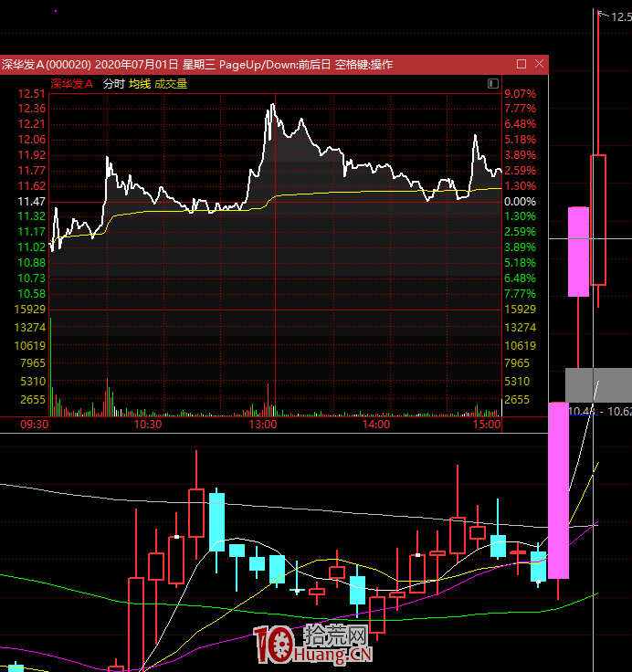Toggle the side info panel icon
The image size is (632, 672).
pos(493,84)
